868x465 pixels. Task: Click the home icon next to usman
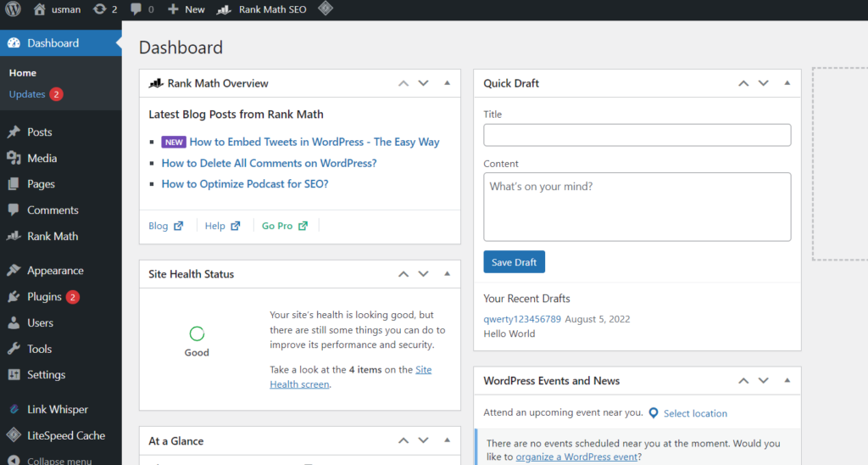39,9
